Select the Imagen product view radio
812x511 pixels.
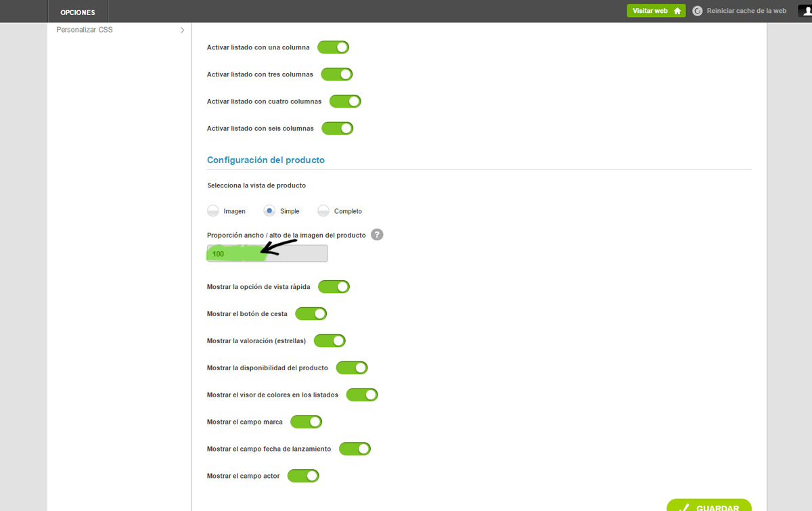click(212, 210)
